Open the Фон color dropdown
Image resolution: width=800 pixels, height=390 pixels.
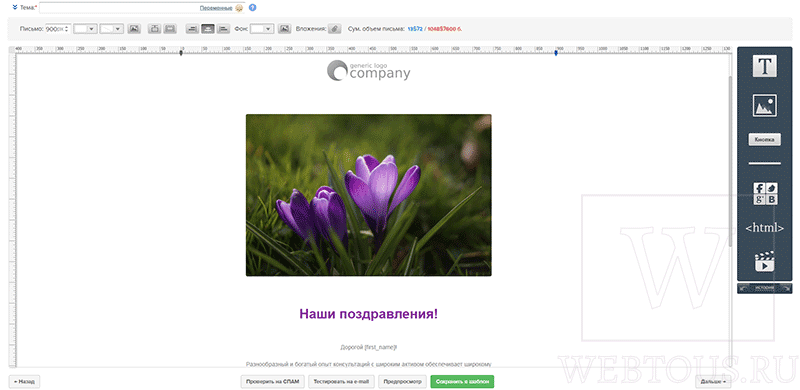point(262,29)
